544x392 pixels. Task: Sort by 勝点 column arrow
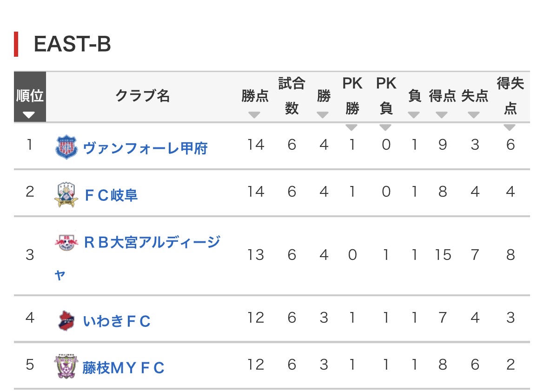click(x=254, y=115)
